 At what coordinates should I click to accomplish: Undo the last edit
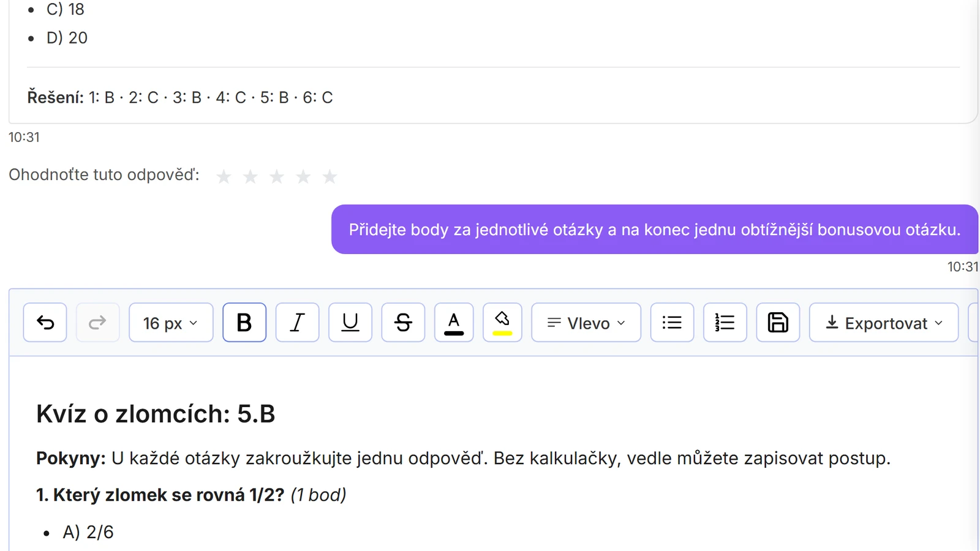pyautogui.click(x=45, y=322)
